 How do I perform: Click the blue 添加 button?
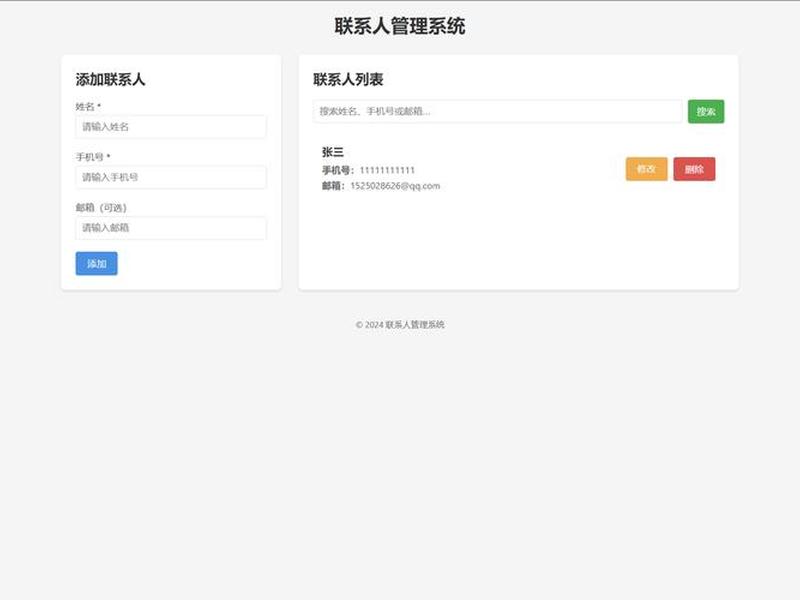point(96,263)
